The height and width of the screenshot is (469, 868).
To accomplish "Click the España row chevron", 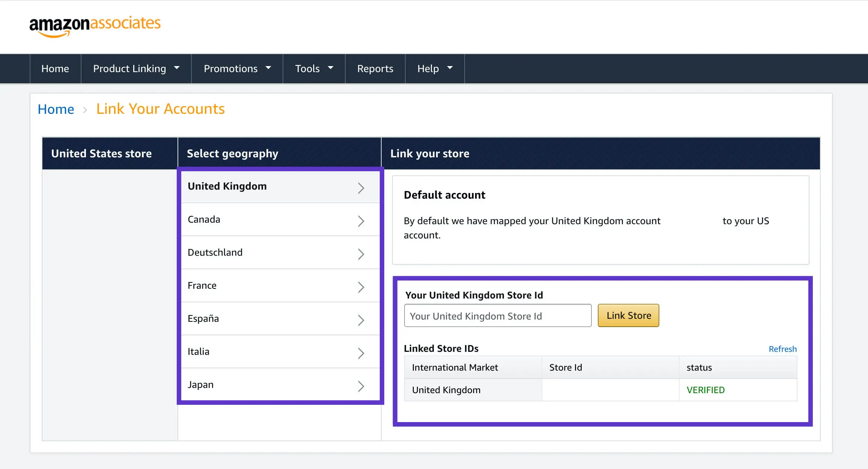I will pos(361,320).
